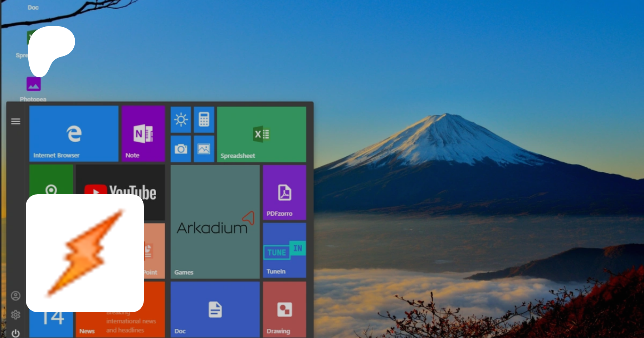Click the user account icon in sidebar
The width and height of the screenshot is (644, 338).
click(15, 296)
